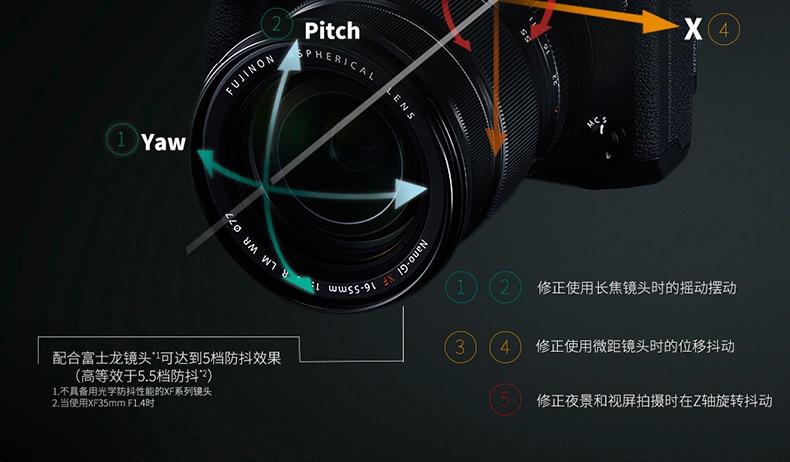Click the 配合富士龙镜头 5档防抖效果 caption
Viewport: 790px width, 462px height.
pos(167,367)
